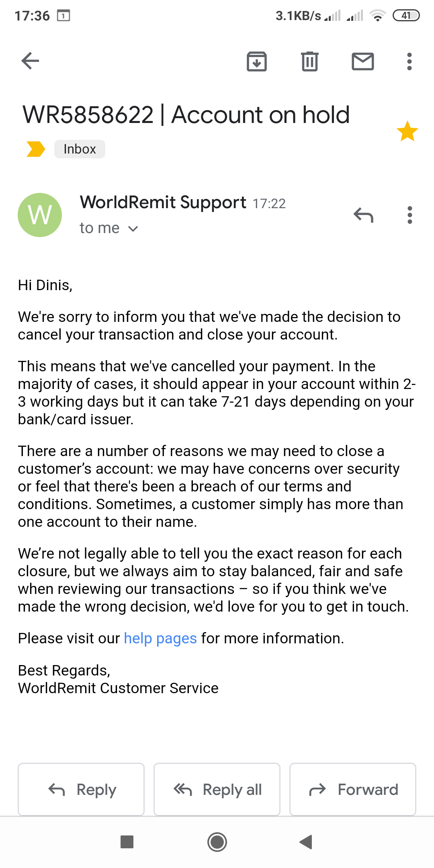
Task: Open the top toolbar overflow menu
Action: pos(409,61)
